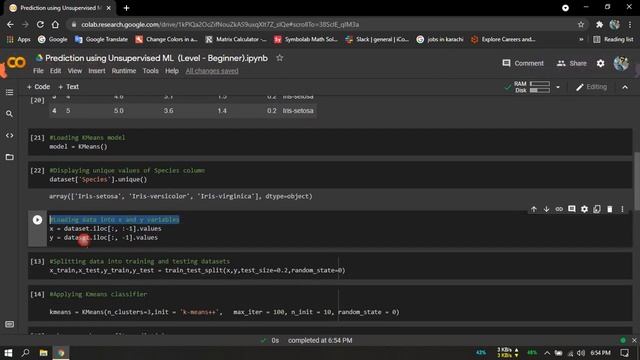Open the taskbar volume control
Image resolution: width=640 pixels, height=360 pixels.
tap(581, 353)
